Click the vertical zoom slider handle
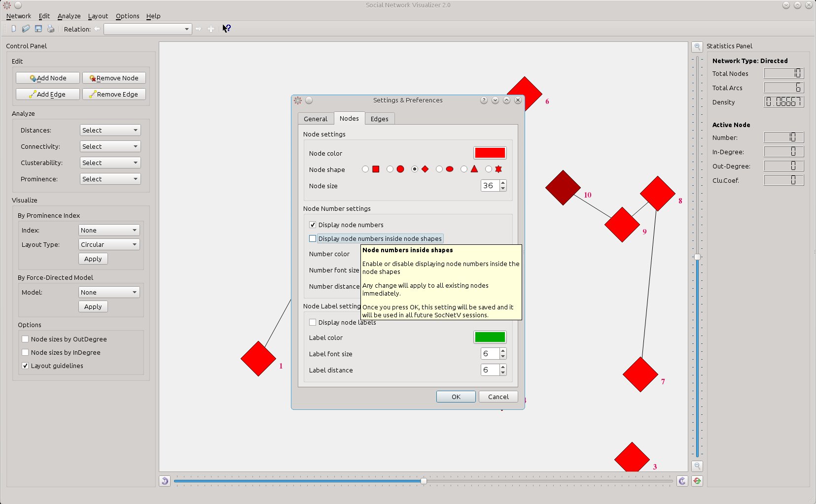 697,257
